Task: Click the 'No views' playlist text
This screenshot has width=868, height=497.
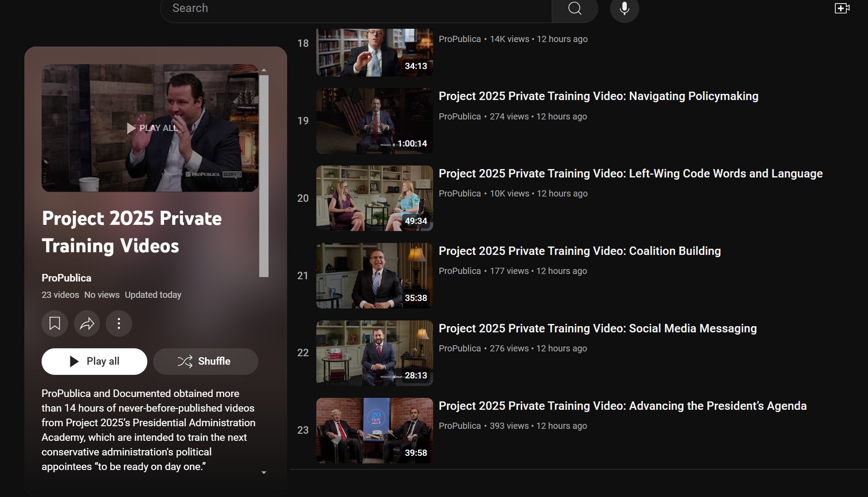Action: pyautogui.click(x=102, y=295)
